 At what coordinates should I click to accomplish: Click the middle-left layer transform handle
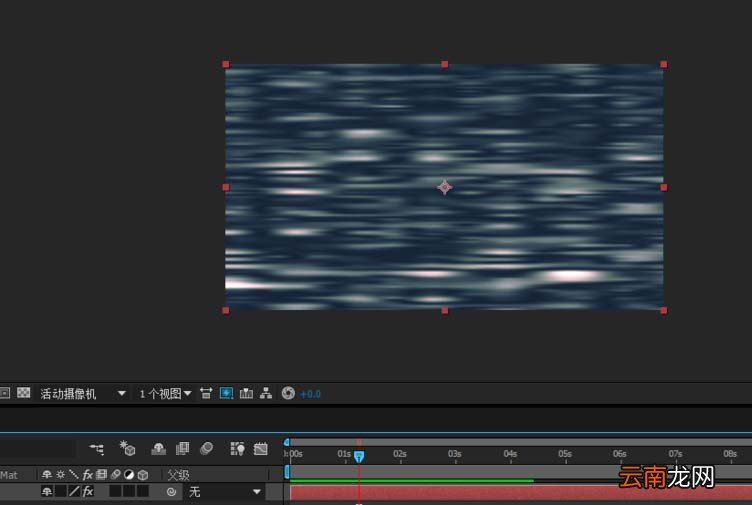coord(226,187)
